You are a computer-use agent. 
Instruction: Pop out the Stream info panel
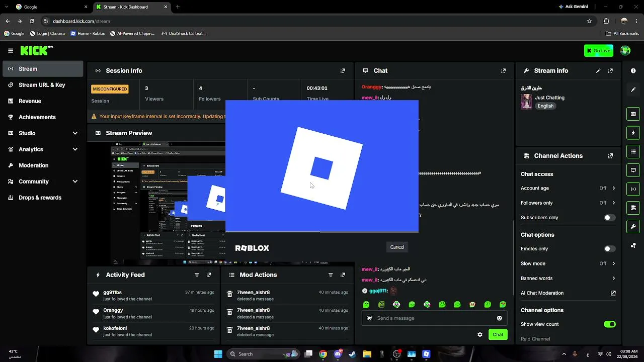[x=610, y=71]
